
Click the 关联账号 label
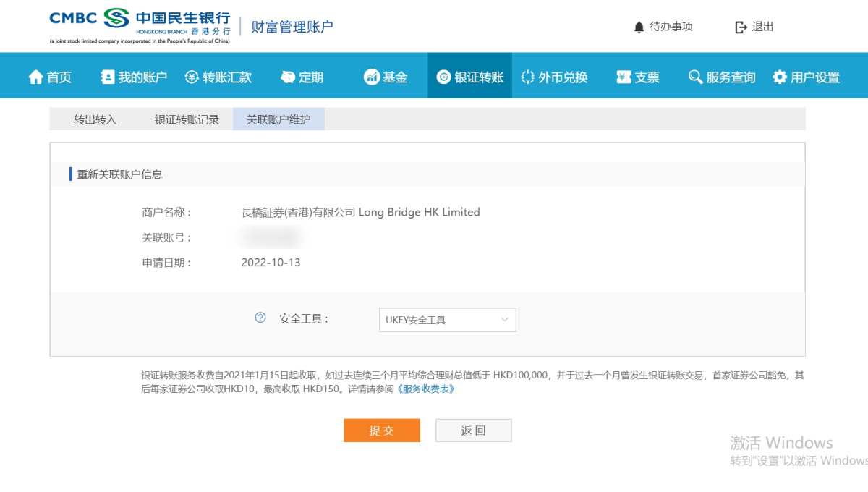pos(166,237)
